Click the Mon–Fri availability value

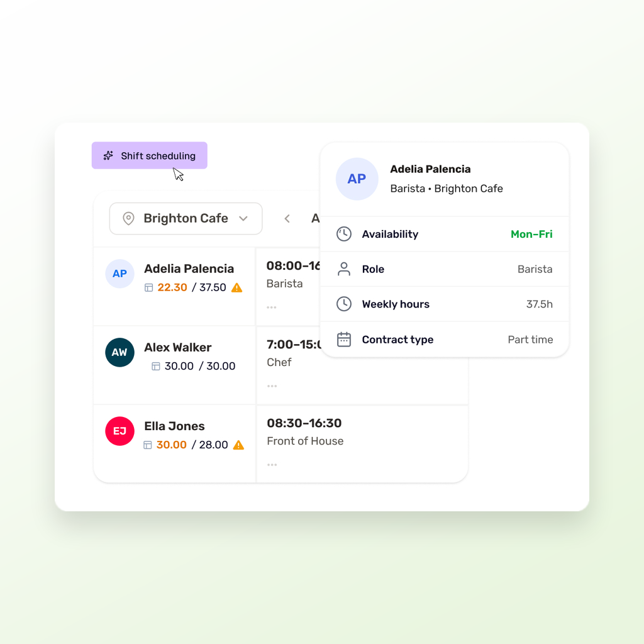pyautogui.click(x=531, y=234)
